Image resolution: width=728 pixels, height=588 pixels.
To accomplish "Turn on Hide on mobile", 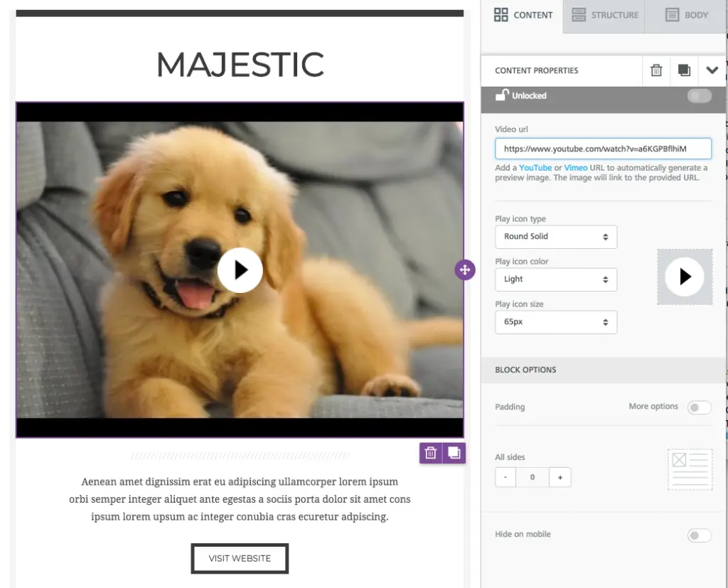I will 699,535.
